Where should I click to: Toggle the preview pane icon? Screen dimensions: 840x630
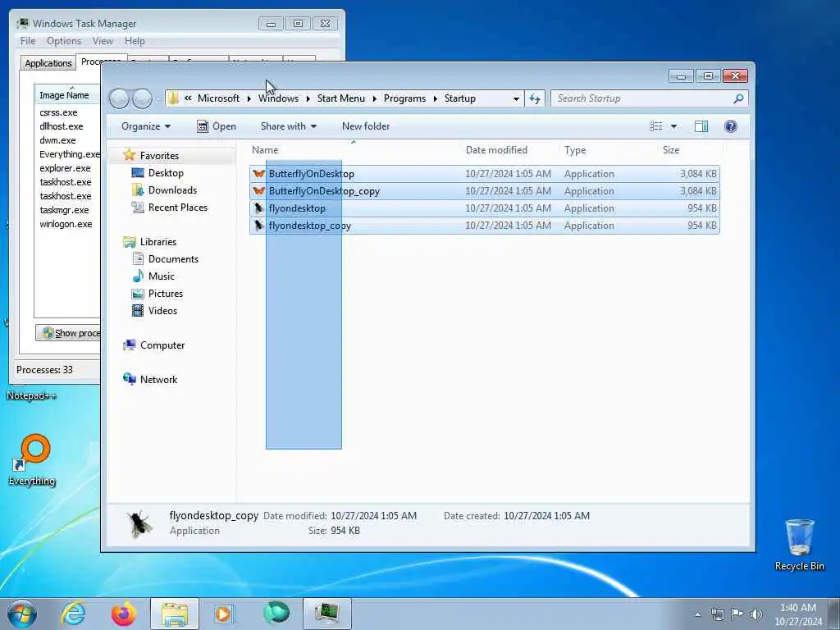(701, 126)
